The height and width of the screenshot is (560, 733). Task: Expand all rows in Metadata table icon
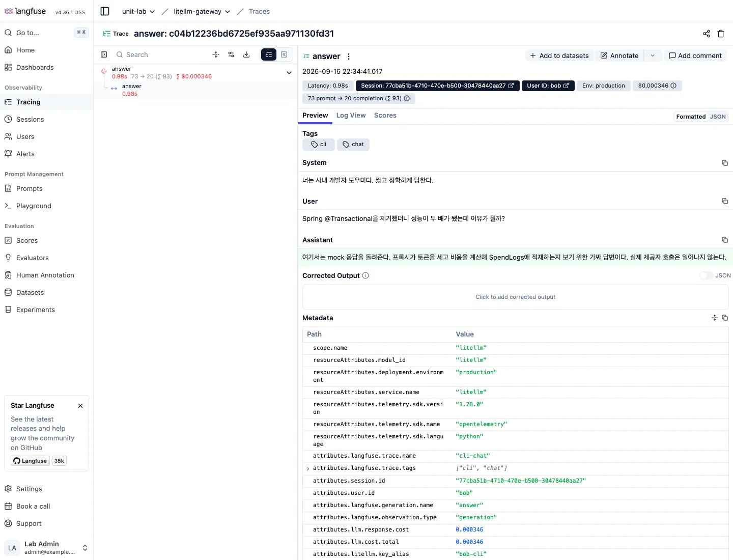point(715,318)
